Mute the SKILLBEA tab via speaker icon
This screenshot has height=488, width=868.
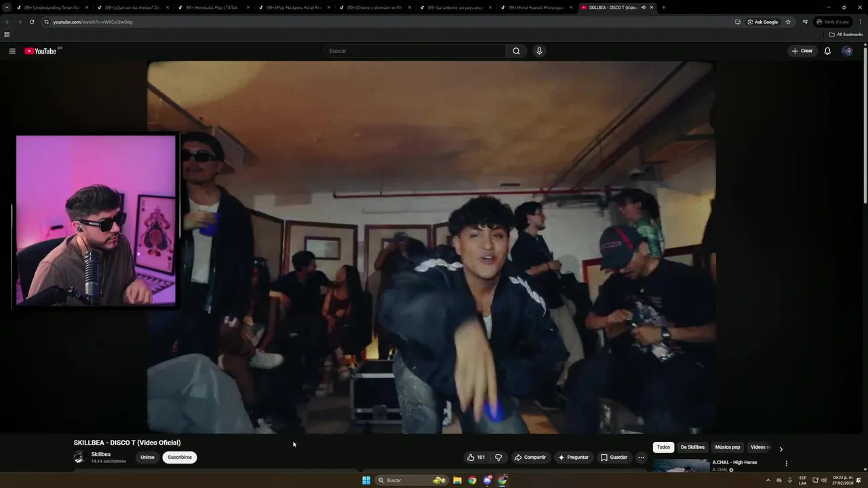(643, 7)
